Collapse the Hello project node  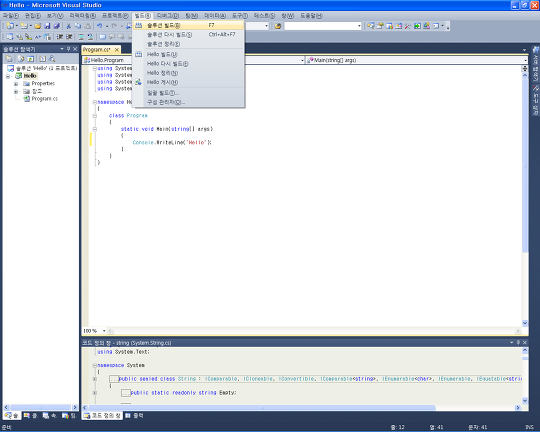tap(8, 76)
